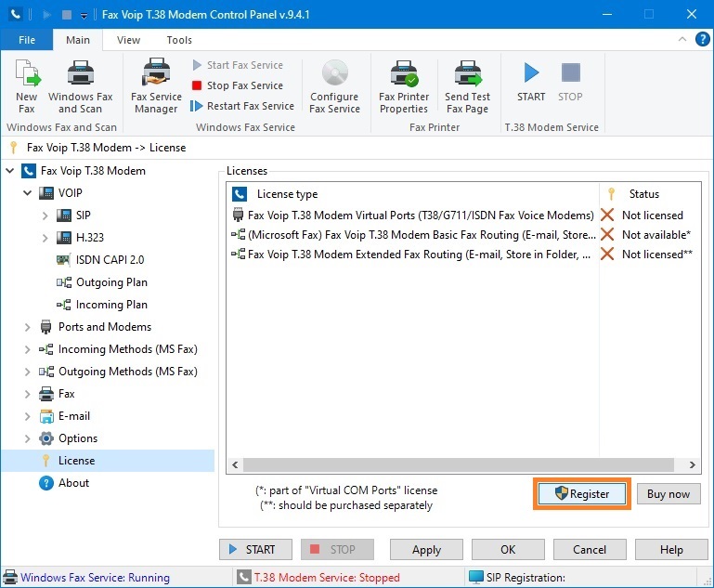Click the License type column header
This screenshot has height=588, width=714.
pyautogui.click(x=412, y=194)
